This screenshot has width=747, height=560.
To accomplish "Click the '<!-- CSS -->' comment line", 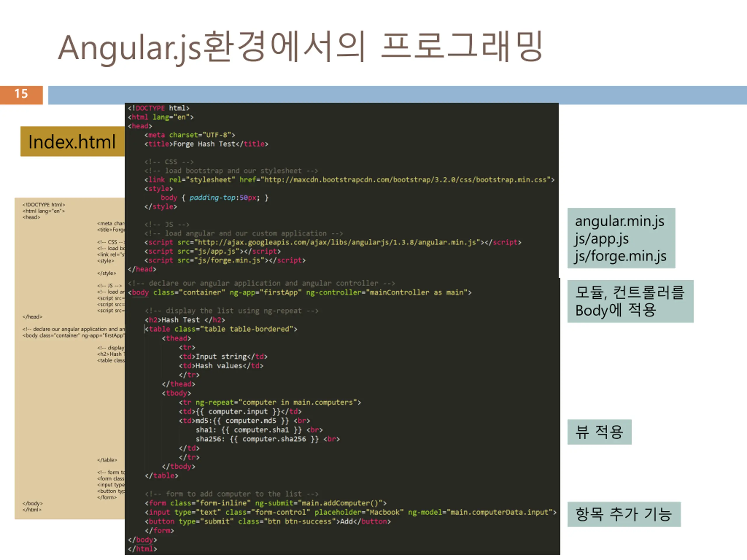I will tap(169, 162).
